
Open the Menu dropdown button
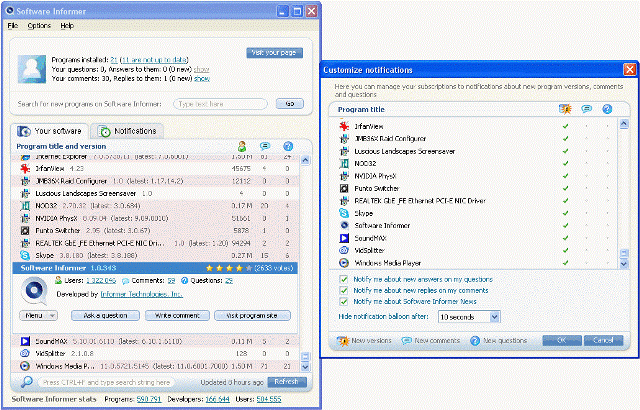(x=38, y=315)
